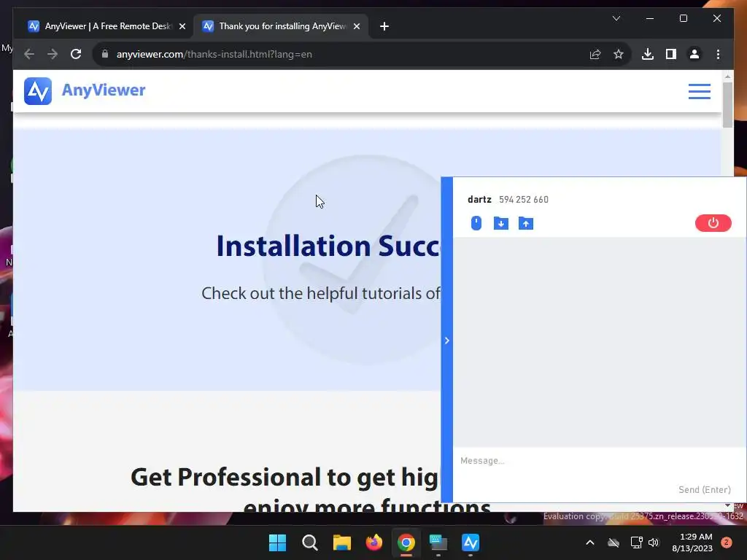
Task: Share this page icon in address bar
Action: tap(595, 54)
